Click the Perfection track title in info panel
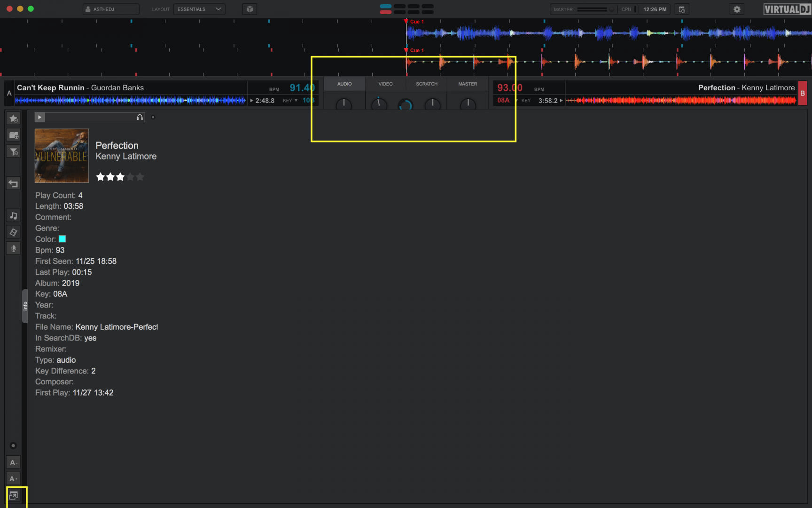The width and height of the screenshot is (812, 508). 117,145
